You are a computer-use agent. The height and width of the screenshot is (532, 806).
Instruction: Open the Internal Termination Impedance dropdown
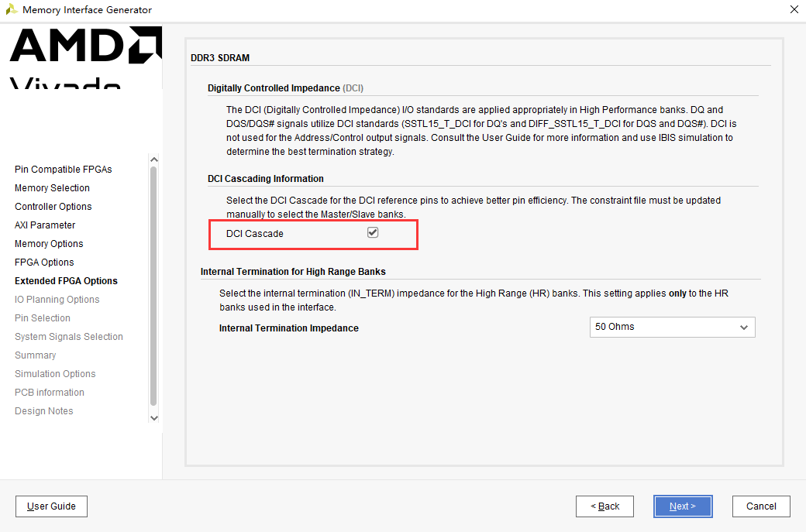[x=673, y=327]
